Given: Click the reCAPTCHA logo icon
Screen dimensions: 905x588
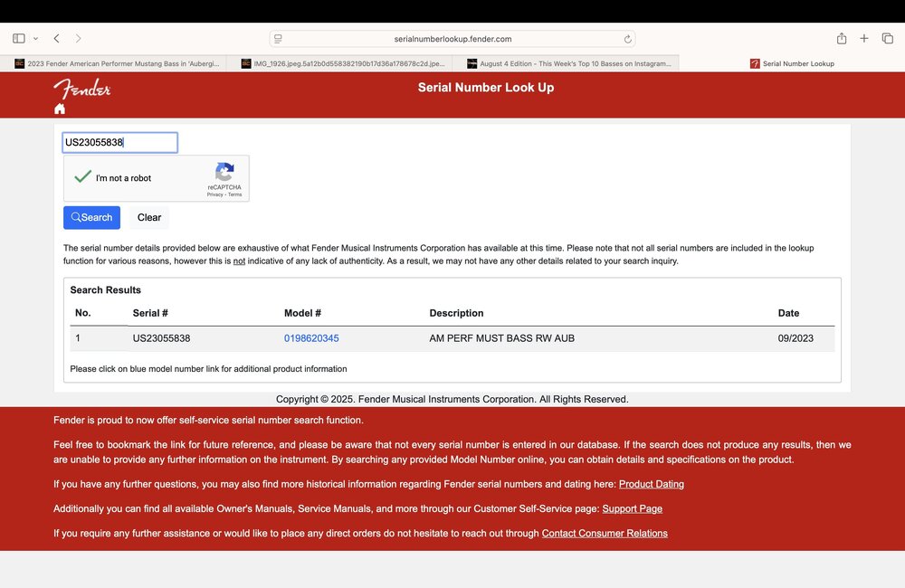Looking at the screenshot, I should coord(224,171).
